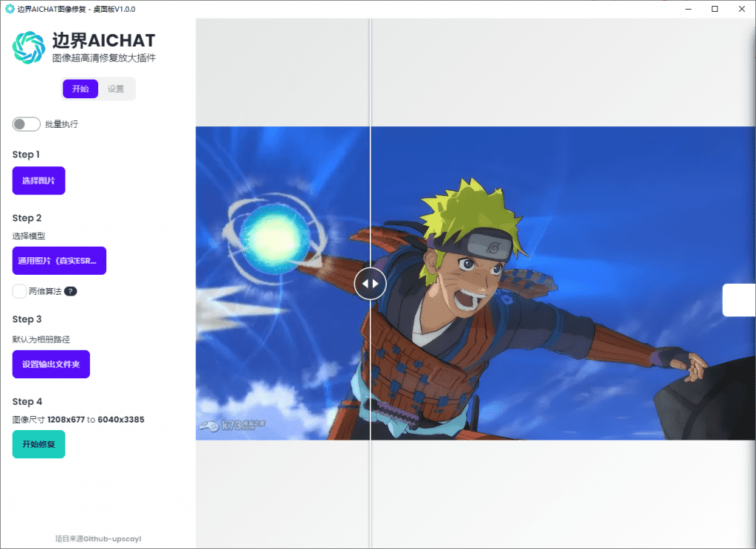Click the 边界AICHAT heading text
756x549 pixels.
pyautogui.click(x=103, y=40)
